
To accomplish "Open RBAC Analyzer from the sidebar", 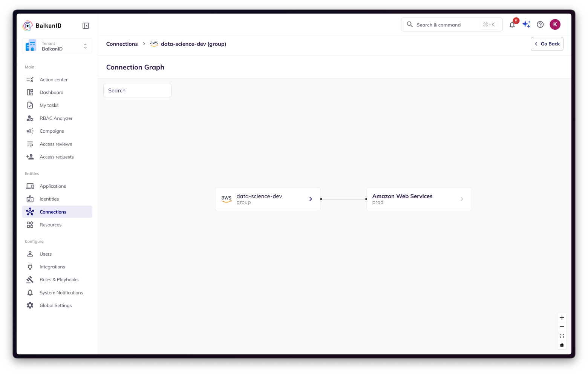I will click(x=56, y=118).
